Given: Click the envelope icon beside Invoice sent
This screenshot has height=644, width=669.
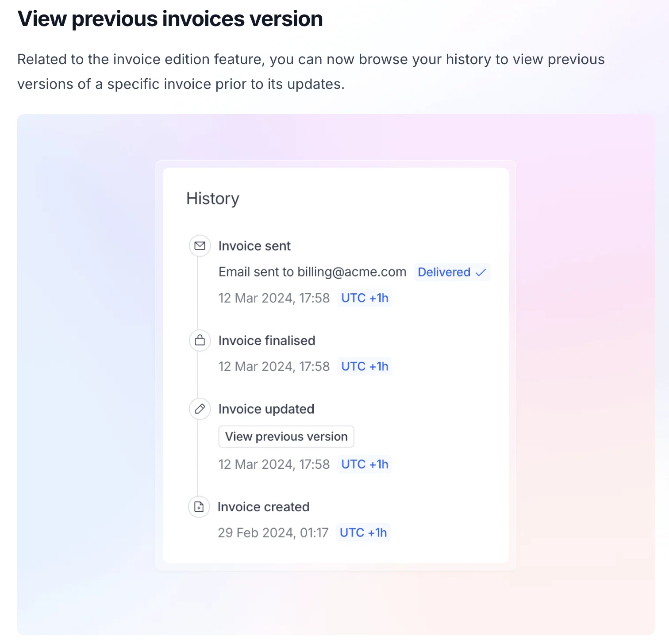Looking at the screenshot, I should [200, 246].
